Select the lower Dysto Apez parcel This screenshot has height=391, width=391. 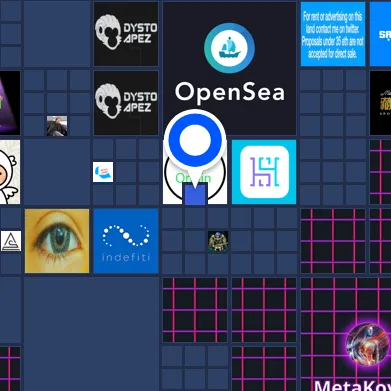pos(126,103)
